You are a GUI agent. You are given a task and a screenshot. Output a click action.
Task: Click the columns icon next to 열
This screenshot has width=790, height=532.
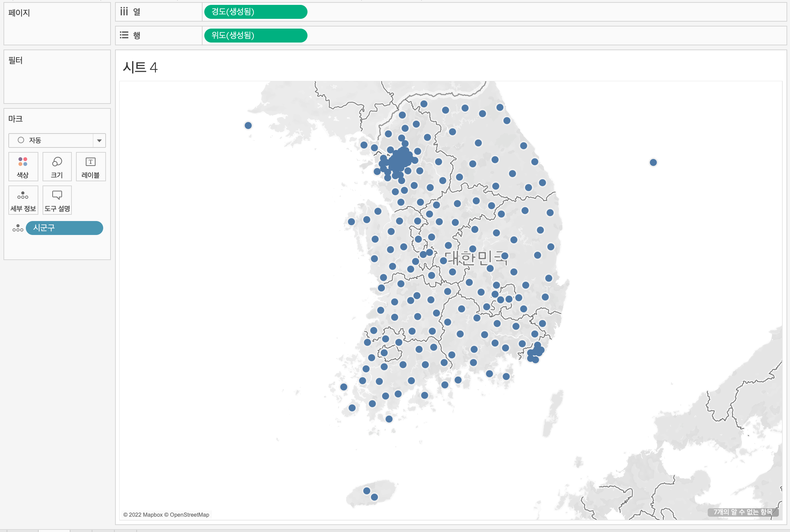click(x=124, y=12)
